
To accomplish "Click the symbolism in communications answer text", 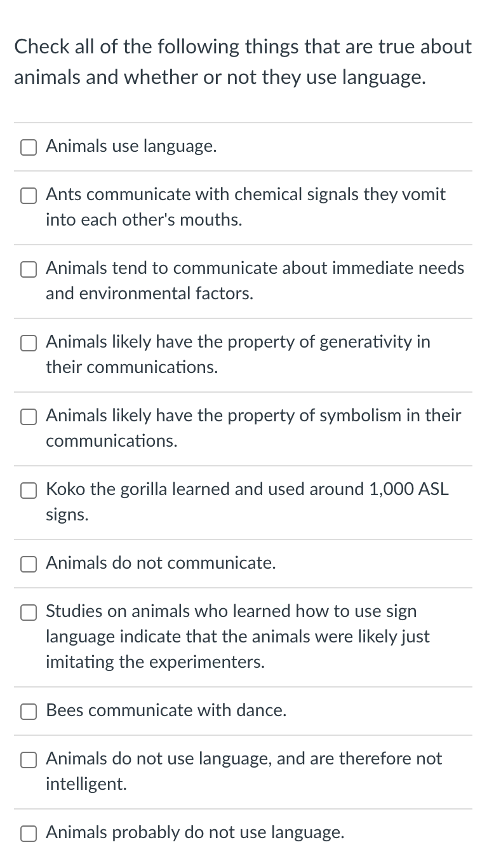I will 253,428.
